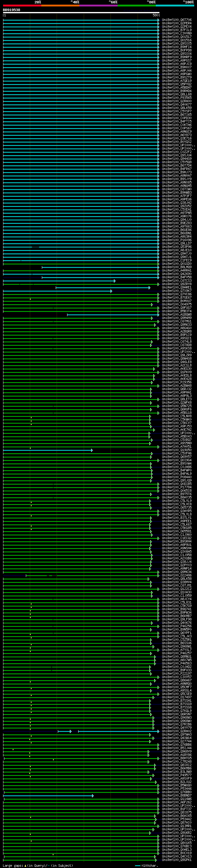Select the UniRef100_Q01516 label
Image resolution: width=197 pixels, height=868 pixels.
click(177, 40)
